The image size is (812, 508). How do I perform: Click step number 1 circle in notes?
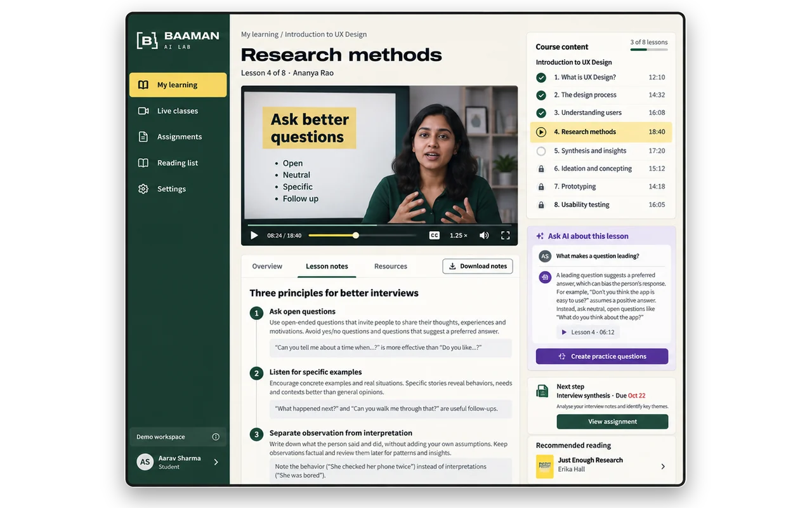point(256,313)
